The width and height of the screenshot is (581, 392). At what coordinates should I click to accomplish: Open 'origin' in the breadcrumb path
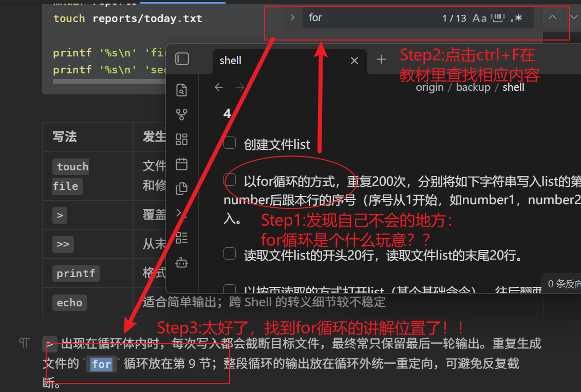pos(429,88)
